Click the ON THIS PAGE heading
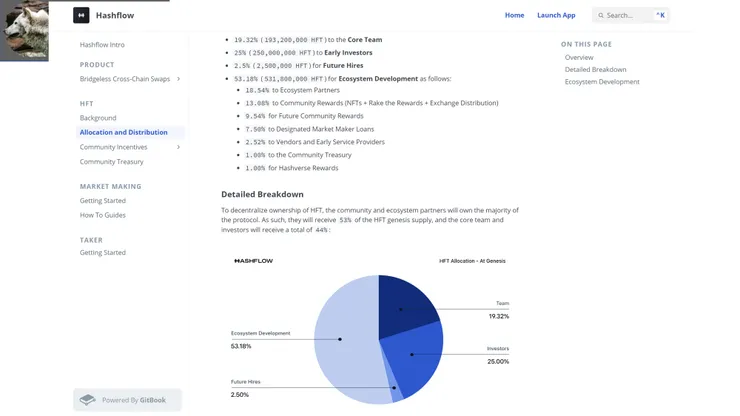The image size is (740, 416). point(586,44)
